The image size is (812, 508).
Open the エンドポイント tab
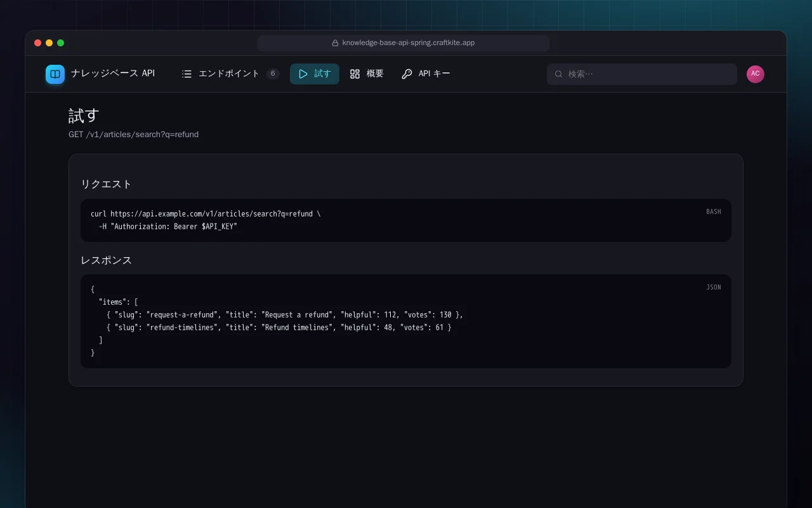(230, 74)
